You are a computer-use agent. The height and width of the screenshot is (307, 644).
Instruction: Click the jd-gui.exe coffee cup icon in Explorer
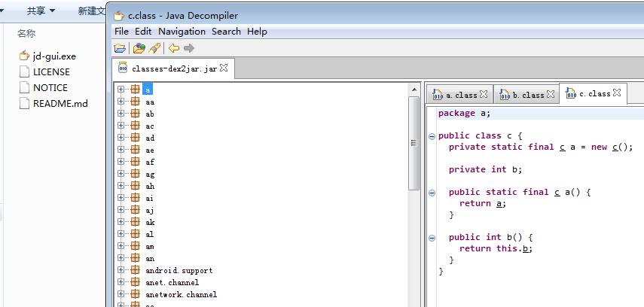(x=24, y=56)
